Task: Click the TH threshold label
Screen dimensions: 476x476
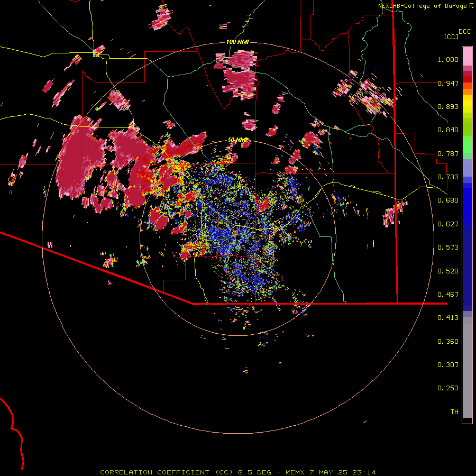Action: coord(454,412)
